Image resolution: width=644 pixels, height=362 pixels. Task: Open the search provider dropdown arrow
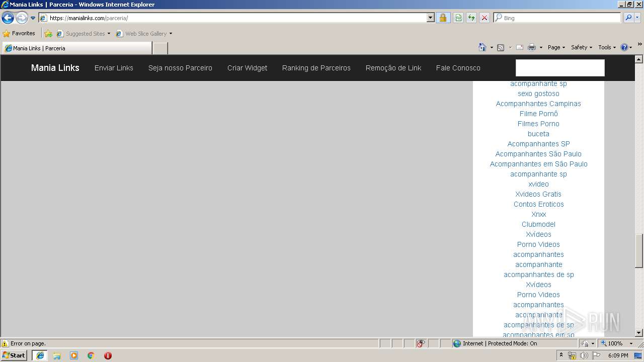coord(637,18)
